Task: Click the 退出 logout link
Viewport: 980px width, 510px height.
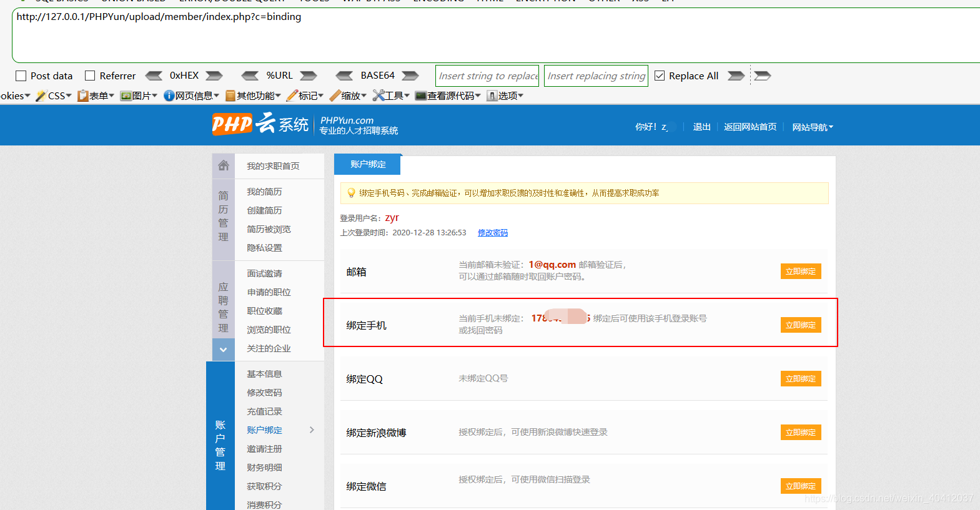Action: [x=701, y=127]
